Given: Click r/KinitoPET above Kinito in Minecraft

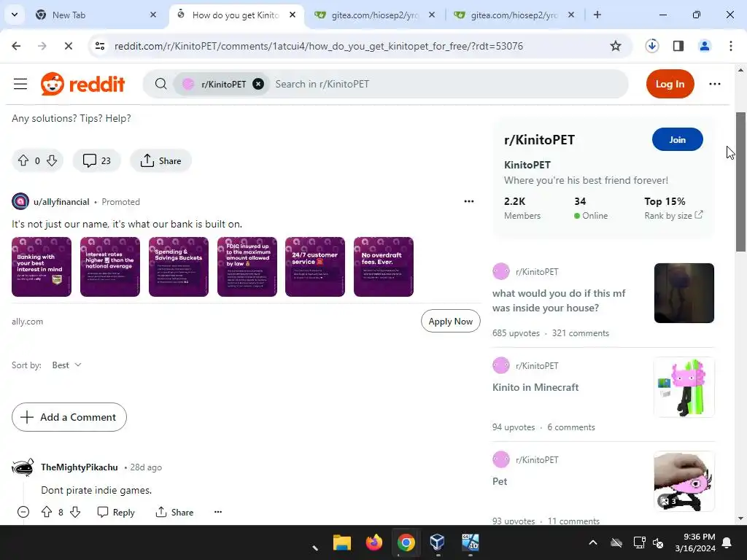Looking at the screenshot, I should pos(537,366).
